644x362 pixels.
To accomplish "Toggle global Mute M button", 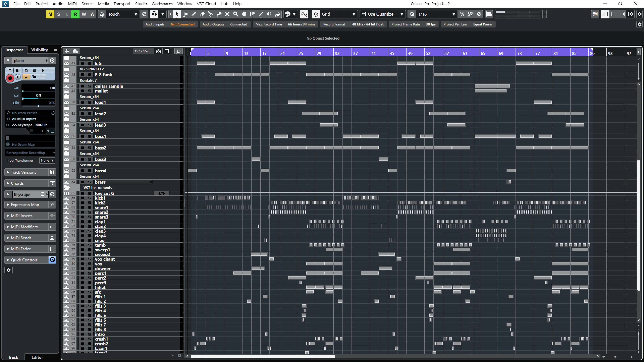I will (50, 14).
